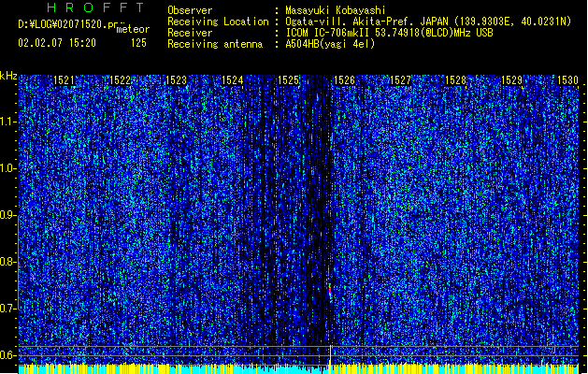Select observer name Masayuki Kobayashi
Viewport: 588px width, 374px height.
point(336,10)
